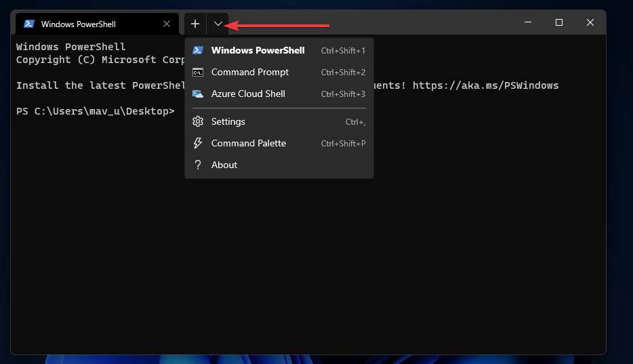Open an Azure Cloud Shell session
This screenshot has height=364, width=633.
point(248,94)
